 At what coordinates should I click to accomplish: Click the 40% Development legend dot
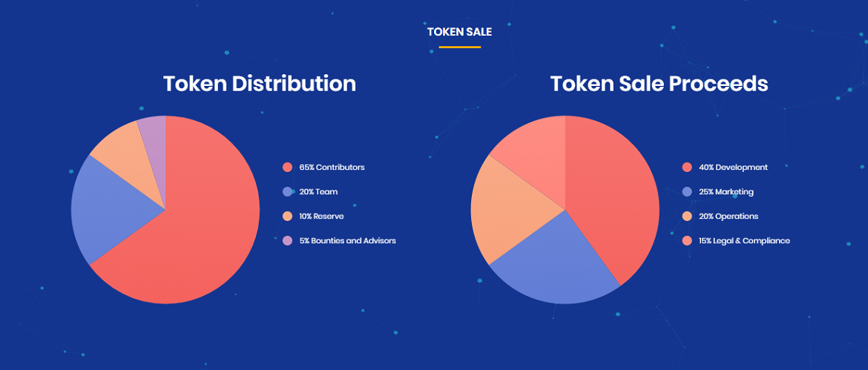pos(687,167)
